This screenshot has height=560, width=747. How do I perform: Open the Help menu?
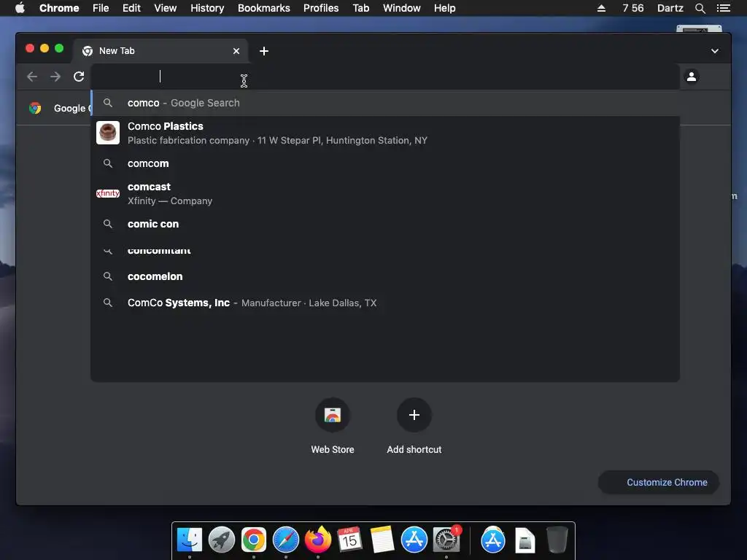pyautogui.click(x=444, y=8)
